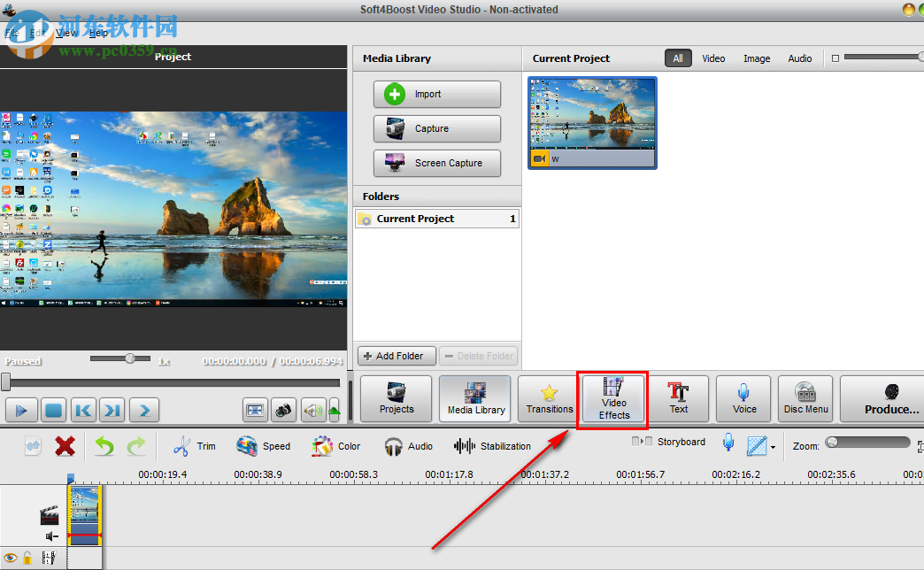Switch to Storyboard view

click(668, 442)
